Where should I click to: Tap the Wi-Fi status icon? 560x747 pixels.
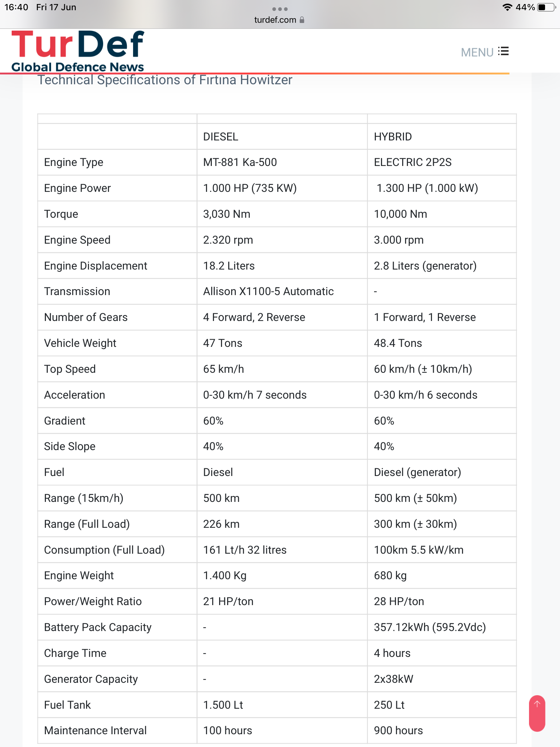tap(507, 8)
